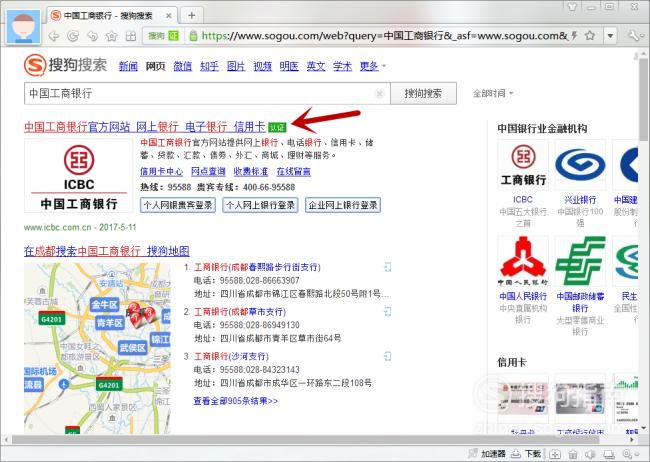Toggle page sound with speaker icon
The image size is (650, 462).
click(x=590, y=454)
